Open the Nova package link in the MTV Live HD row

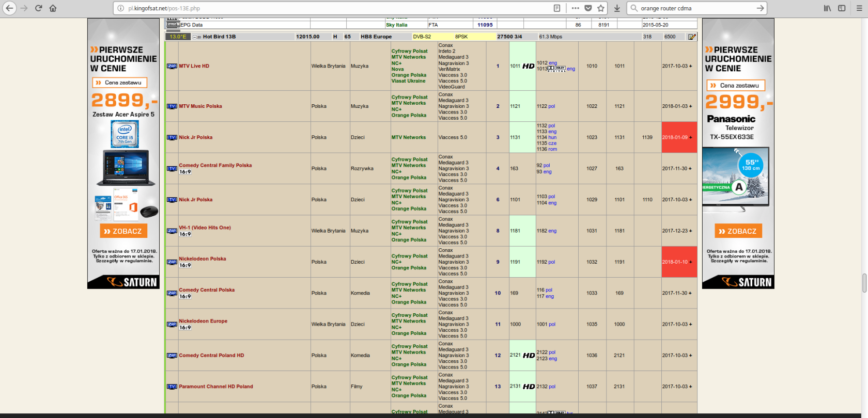click(x=397, y=69)
